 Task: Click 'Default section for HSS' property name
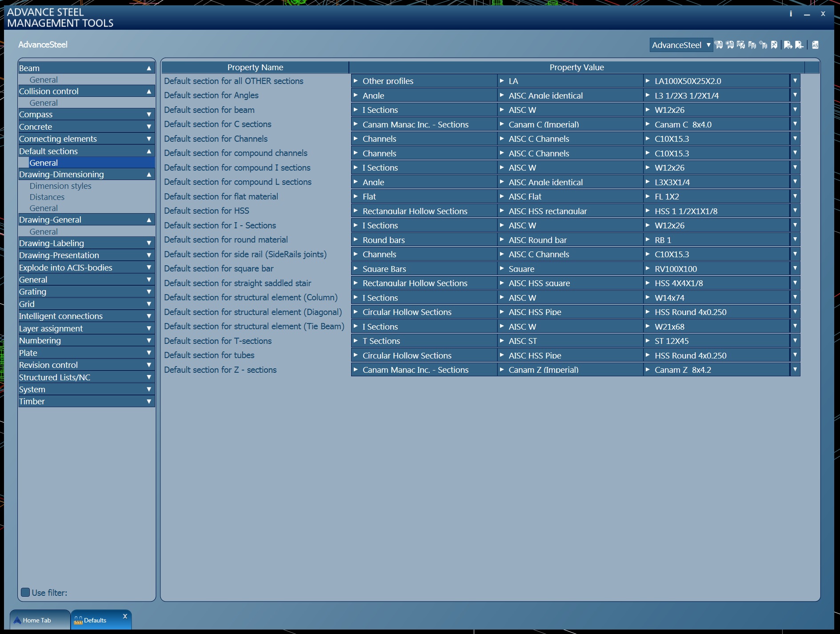click(x=207, y=211)
